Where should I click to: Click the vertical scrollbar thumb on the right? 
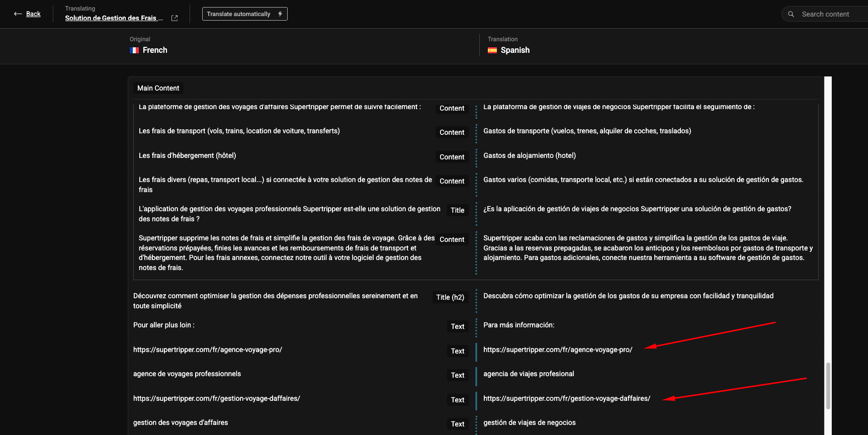828,386
